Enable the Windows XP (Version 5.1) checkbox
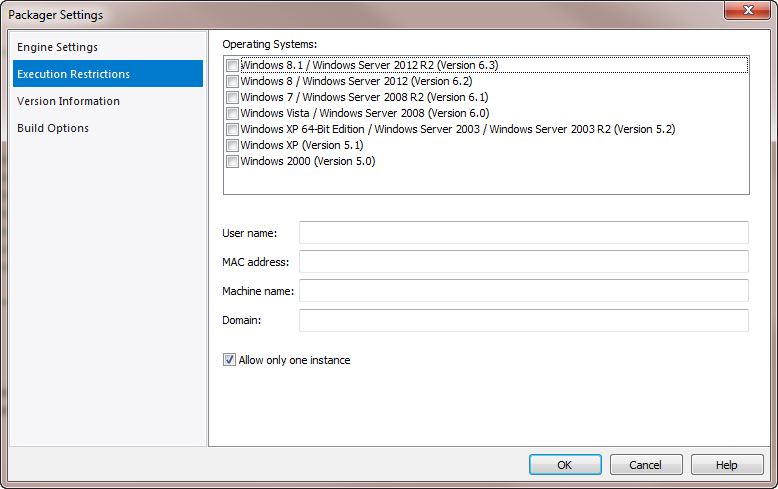 [x=232, y=145]
